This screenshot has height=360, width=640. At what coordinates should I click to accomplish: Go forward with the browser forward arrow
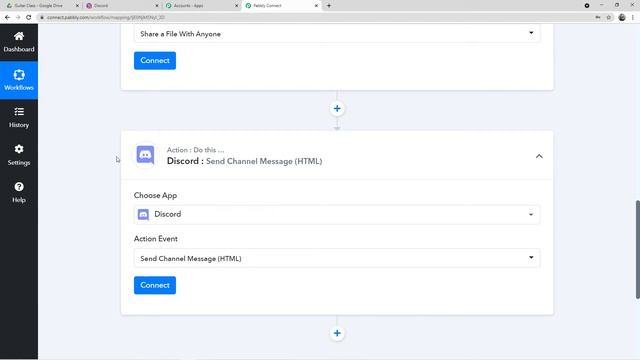click(18, 18)
